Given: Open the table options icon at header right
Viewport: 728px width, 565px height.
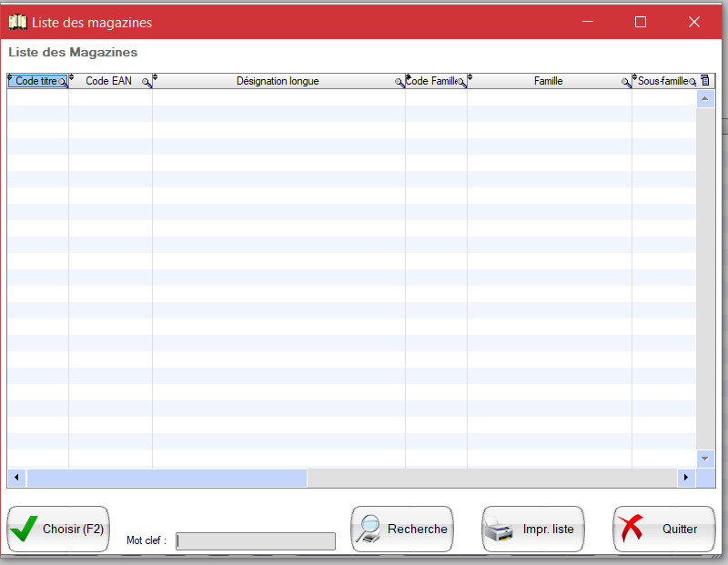Looking at the screenshot, I should tap(705, 81).
